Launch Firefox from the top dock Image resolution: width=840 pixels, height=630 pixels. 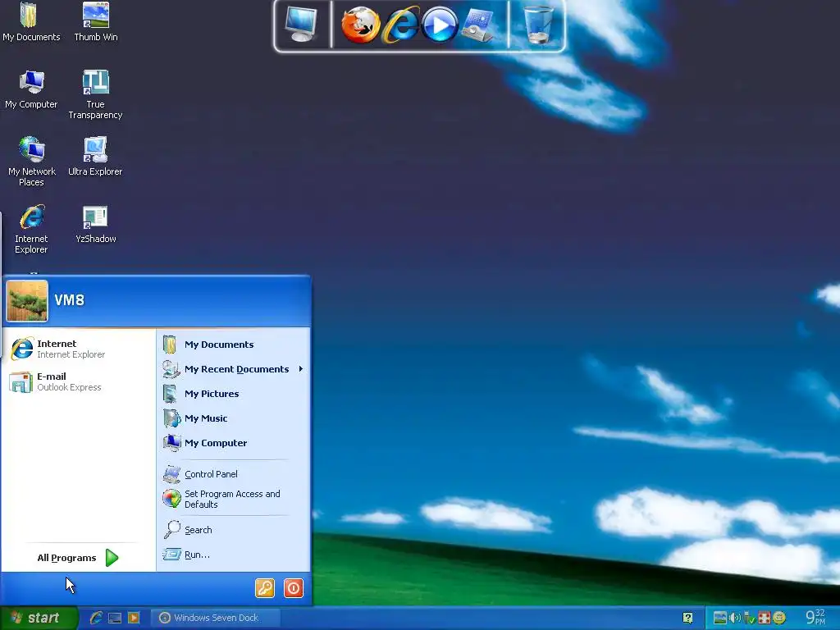tap(361, 25)
